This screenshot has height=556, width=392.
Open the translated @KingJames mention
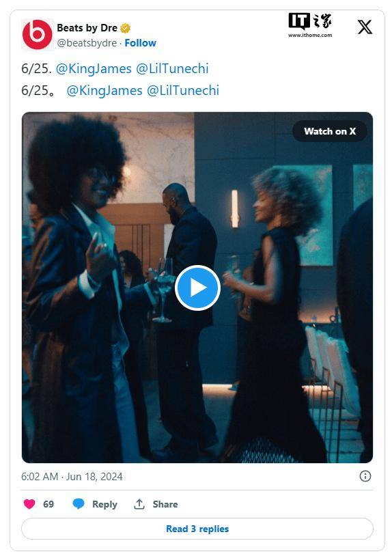(x=104, y=90)
